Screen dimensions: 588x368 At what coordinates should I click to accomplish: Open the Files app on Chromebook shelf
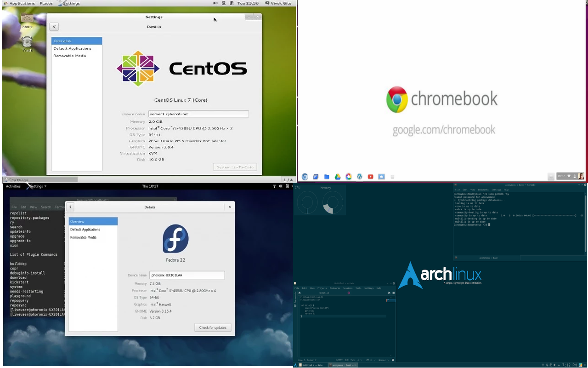(327, 177)
